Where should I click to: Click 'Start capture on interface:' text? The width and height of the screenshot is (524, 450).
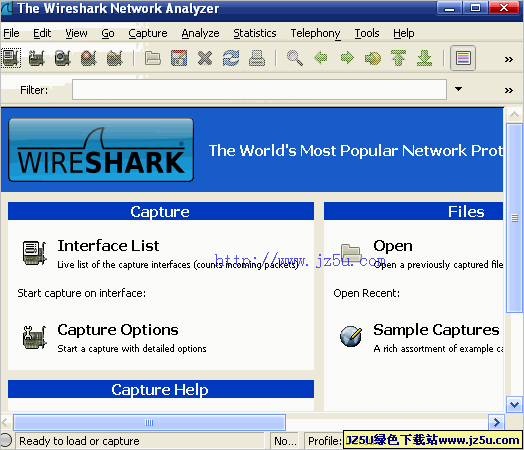click(82, 293)
